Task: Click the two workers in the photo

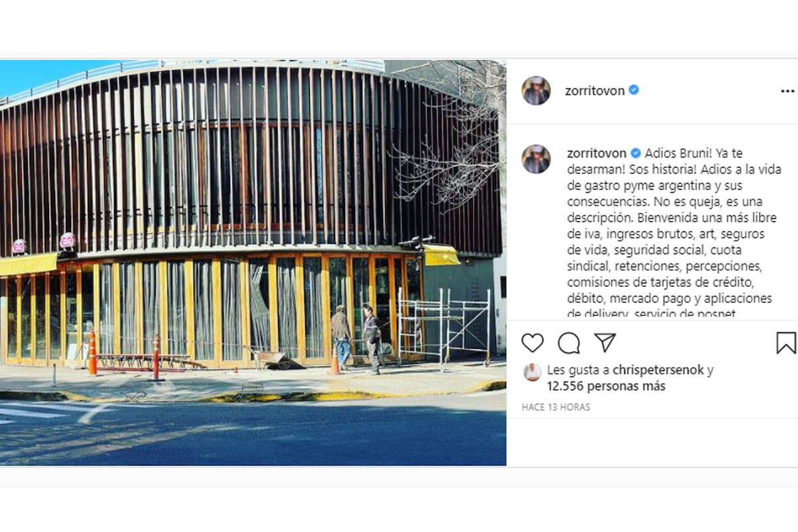Action: point(356,339)
